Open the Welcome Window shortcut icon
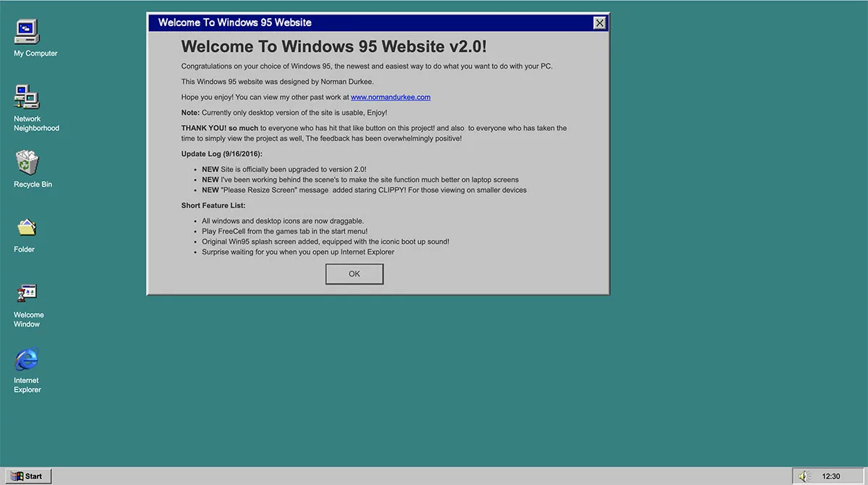Screen dimensions: 868x485 (x=27, y=293)
